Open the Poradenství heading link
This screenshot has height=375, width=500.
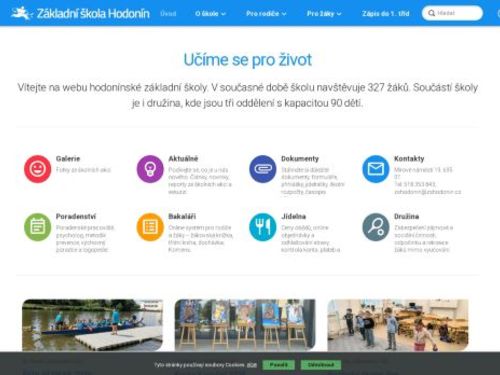coord(76,216)
